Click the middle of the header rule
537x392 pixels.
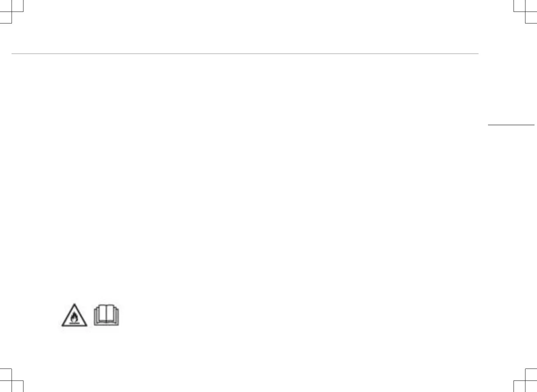245,54
